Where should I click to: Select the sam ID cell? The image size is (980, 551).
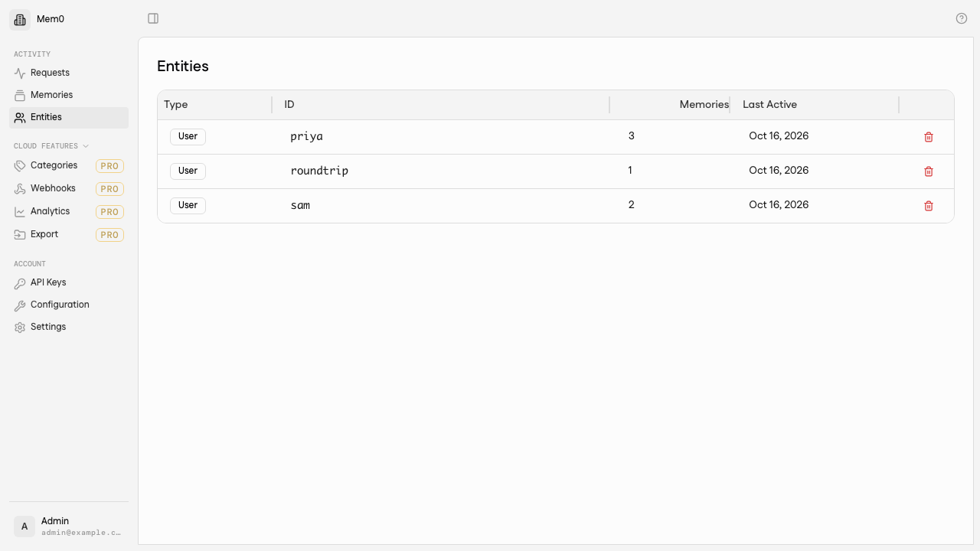(300, 205)
